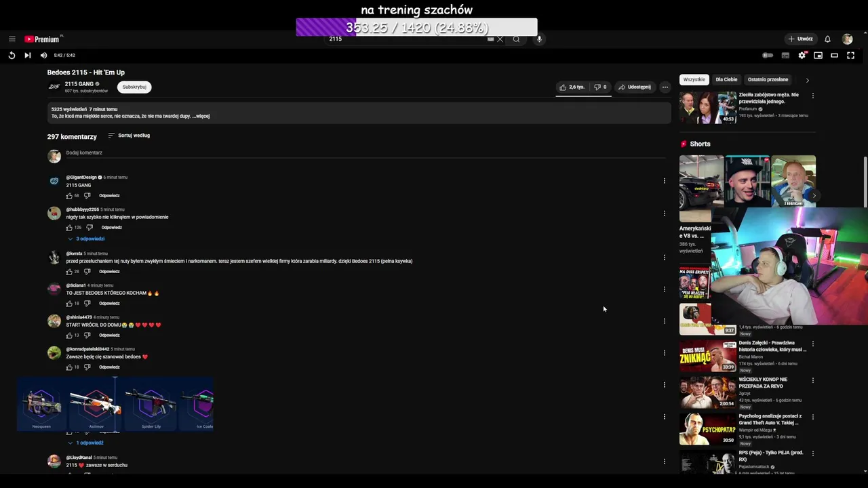Image resolution: width=868 pixels, height=488 pixels.
Task: Replay the finished video
Action: [x=12, y=56]
